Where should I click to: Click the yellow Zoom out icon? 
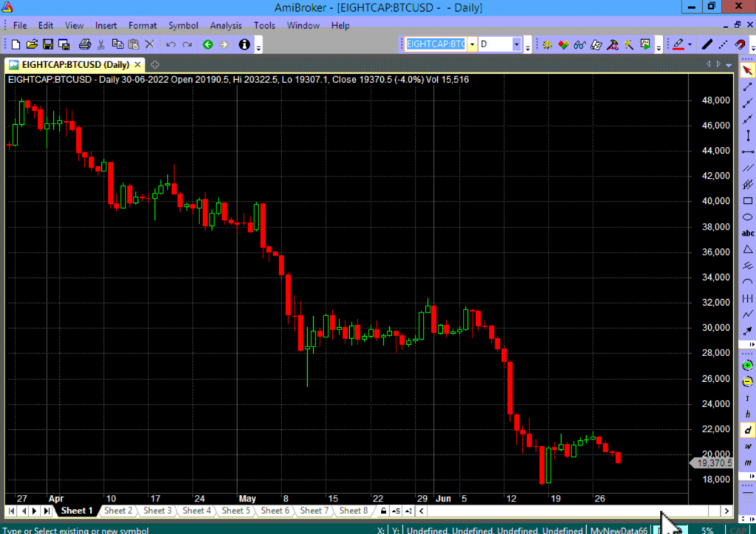click(747, 382)
